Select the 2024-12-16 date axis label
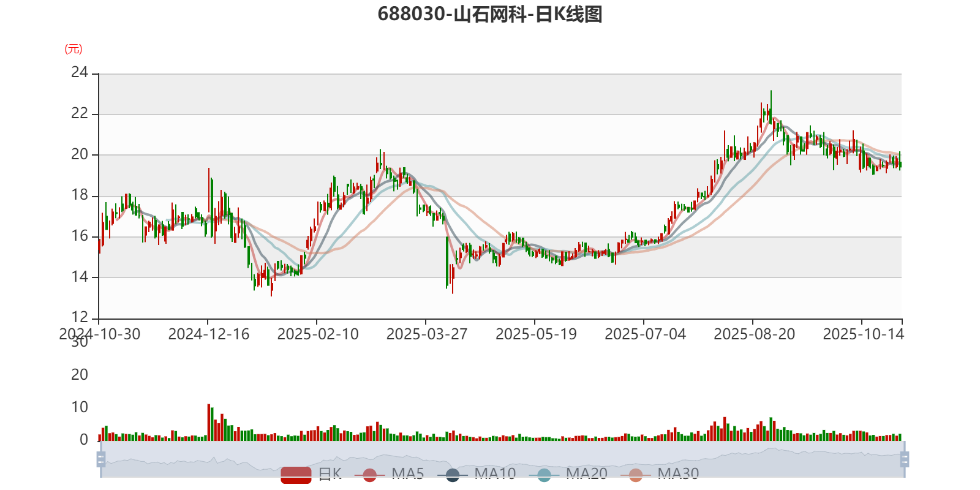Image resolution: width=980 pixels, height=490 pixels. coord(209,334)
